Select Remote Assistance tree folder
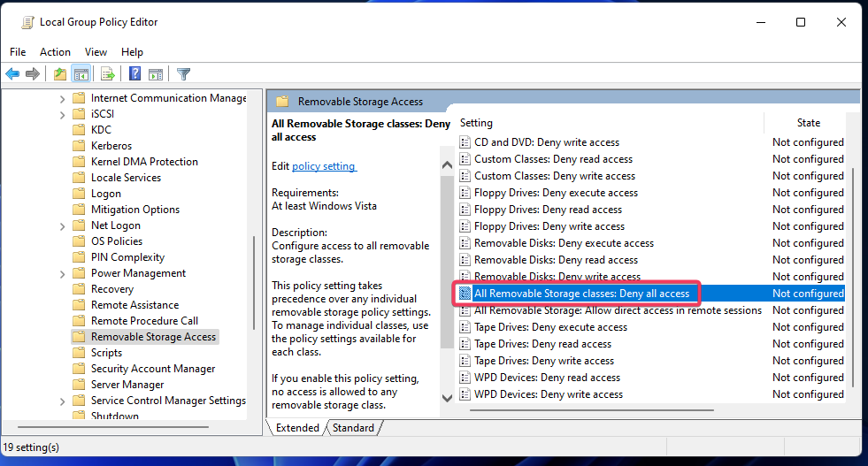Viewport: 868px width, 466px height. 135,305
